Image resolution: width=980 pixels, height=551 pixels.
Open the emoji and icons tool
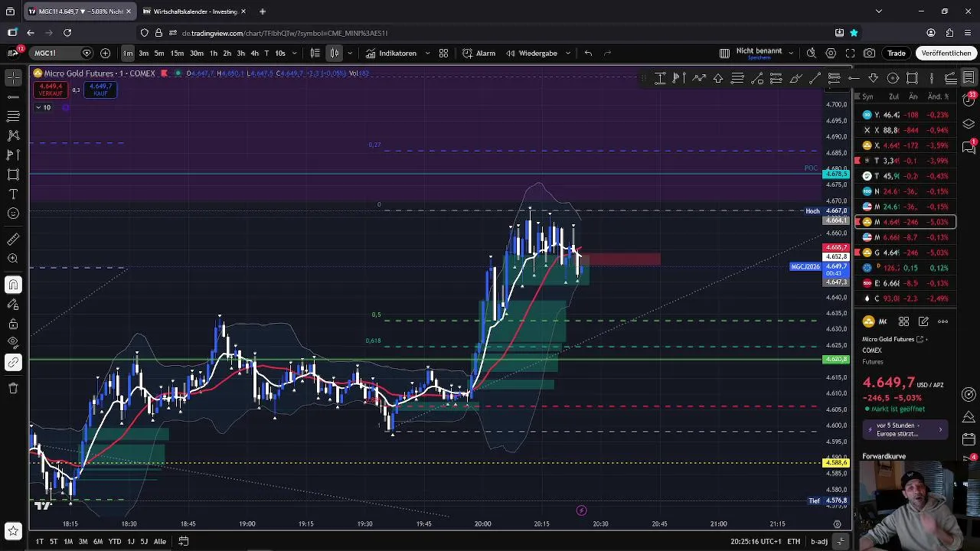coord(13,214)
